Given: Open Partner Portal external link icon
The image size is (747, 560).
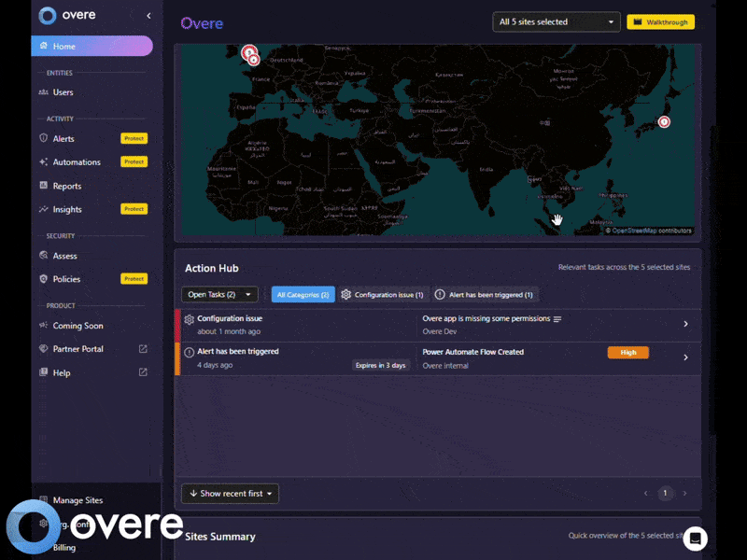Looking at the screenshot, I should click(143, 348).
